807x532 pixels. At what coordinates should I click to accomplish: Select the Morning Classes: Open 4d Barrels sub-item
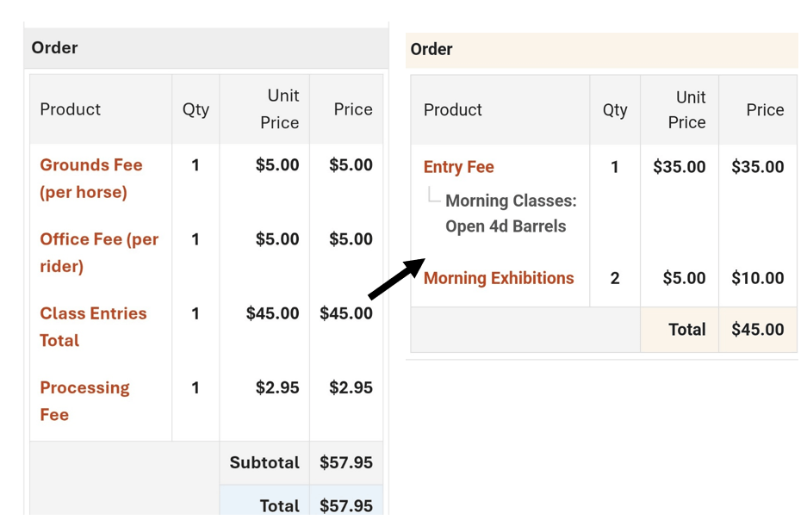(x=510, y=213)
